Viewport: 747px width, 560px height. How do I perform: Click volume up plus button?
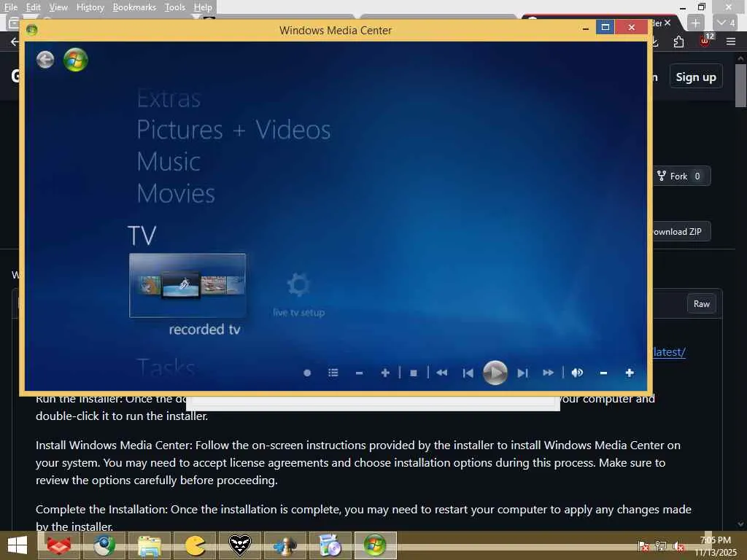[x=630, y=373]
